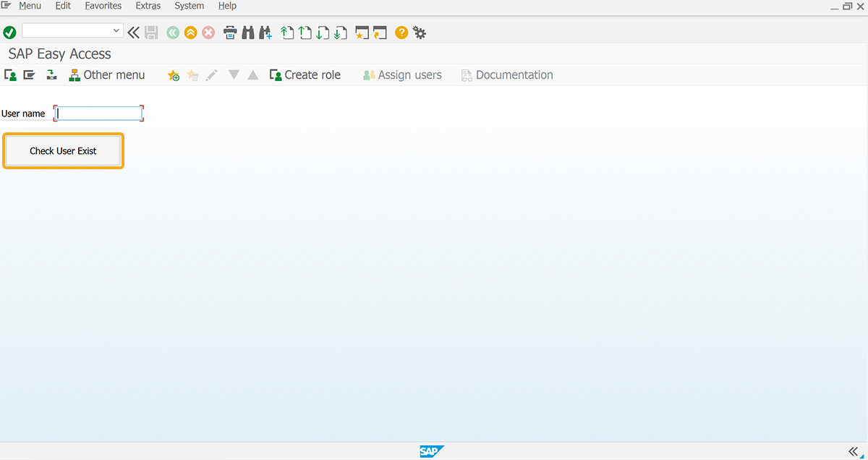The width and height of the screenshot is (868, 460).
Task: Click the Previous Page icon
Action: point(305,33)
